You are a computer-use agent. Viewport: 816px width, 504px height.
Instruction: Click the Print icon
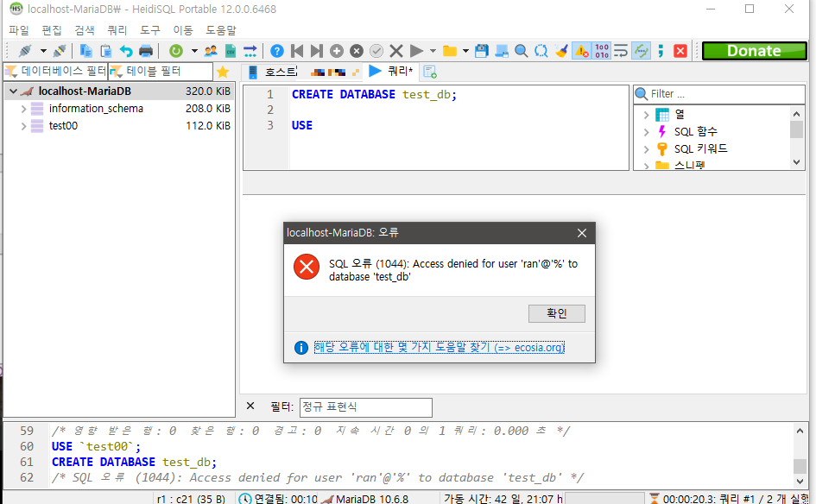(x=146, y=51)
